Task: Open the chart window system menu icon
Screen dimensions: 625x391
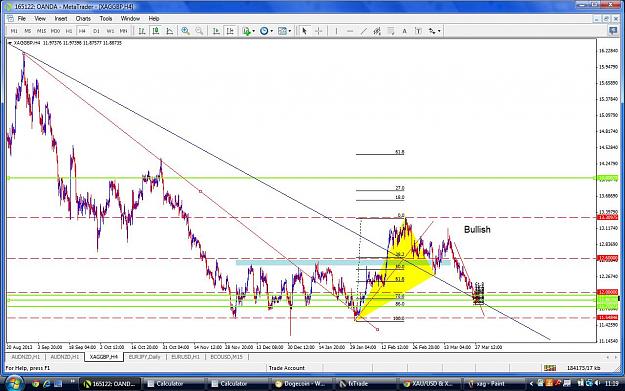Action: coord(10,19)
